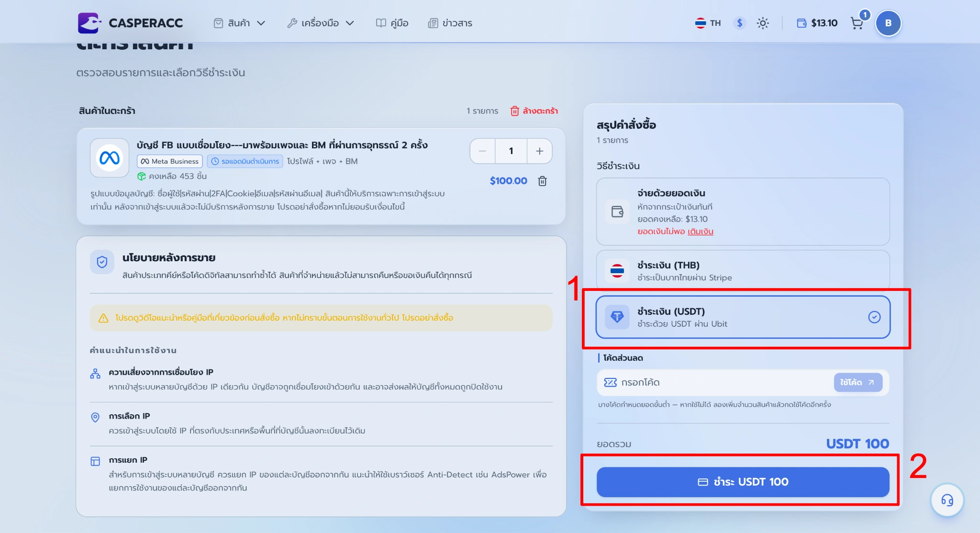Click the network icon beside ความเสี่ยงจากการเชื่อมโยง IP
Image resolution: width=980 pixels, height=533 pixels.
95,374
